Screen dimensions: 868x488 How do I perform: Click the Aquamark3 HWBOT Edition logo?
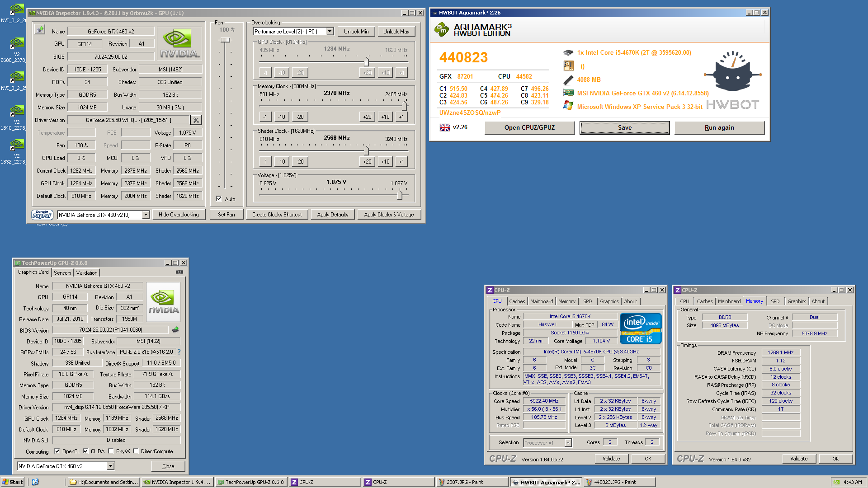click(472, 30)
